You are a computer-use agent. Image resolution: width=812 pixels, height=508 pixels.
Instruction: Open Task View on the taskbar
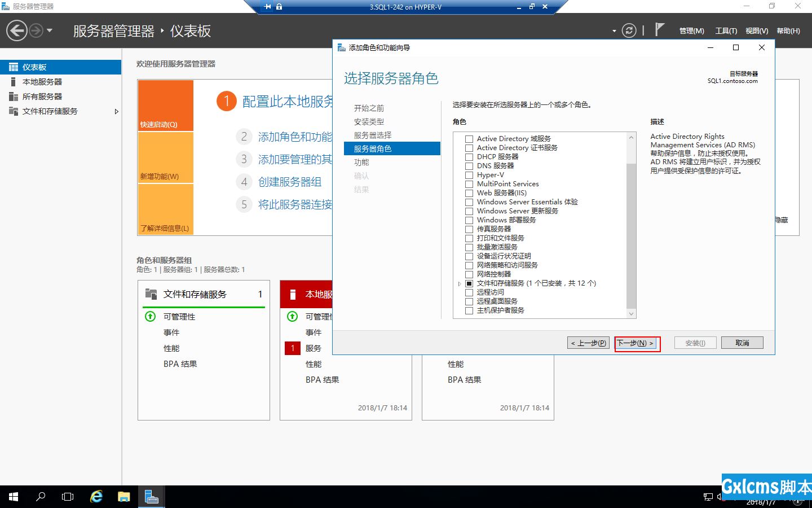pyautogui.click(x=68, y=497)
